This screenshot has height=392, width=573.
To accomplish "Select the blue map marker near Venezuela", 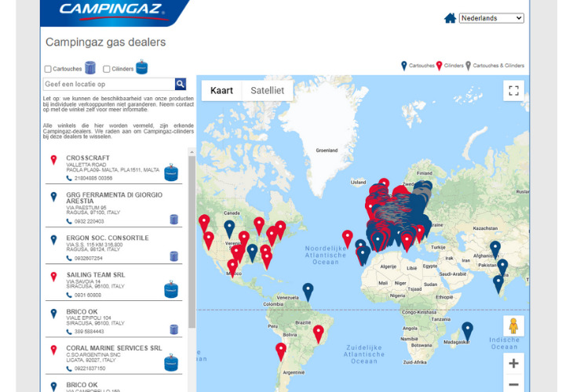I will [308, 292].
